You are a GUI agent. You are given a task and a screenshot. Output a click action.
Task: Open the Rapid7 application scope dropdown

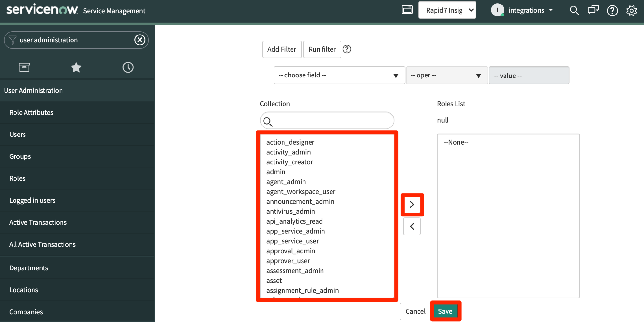click(x=447, y=10)
